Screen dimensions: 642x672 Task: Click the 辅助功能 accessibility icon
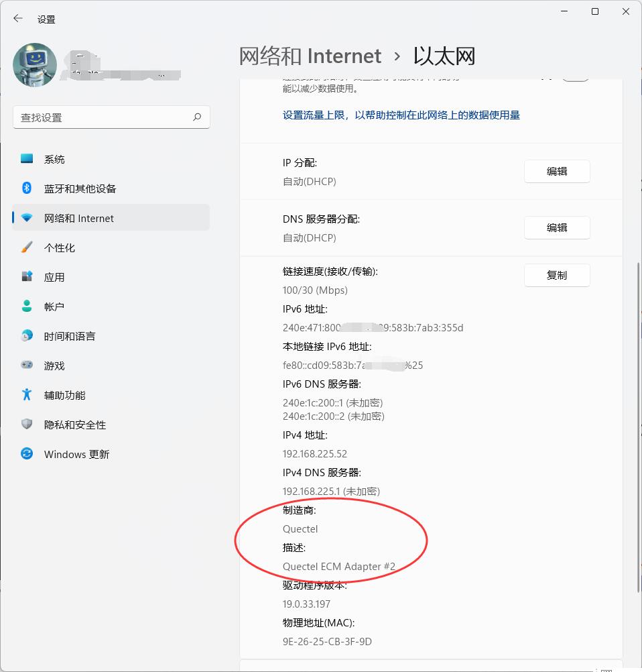tap(27, 395)
